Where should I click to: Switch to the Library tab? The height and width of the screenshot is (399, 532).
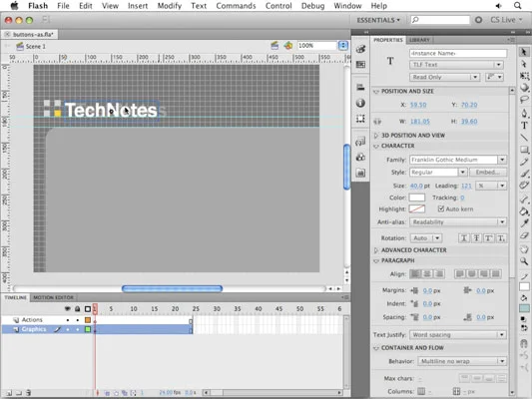pyautogui.click(x=419, y=40)
